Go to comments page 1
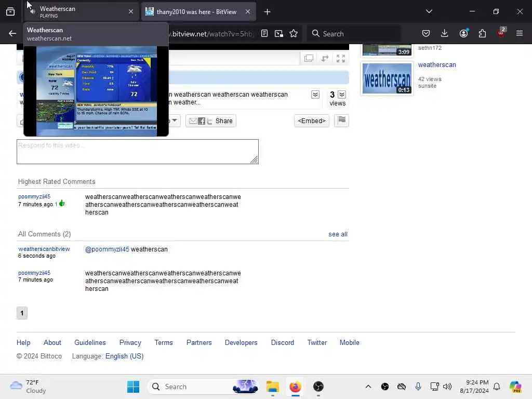Image resolution: width=532 pixels, height=399 pixels. (22, 313)
